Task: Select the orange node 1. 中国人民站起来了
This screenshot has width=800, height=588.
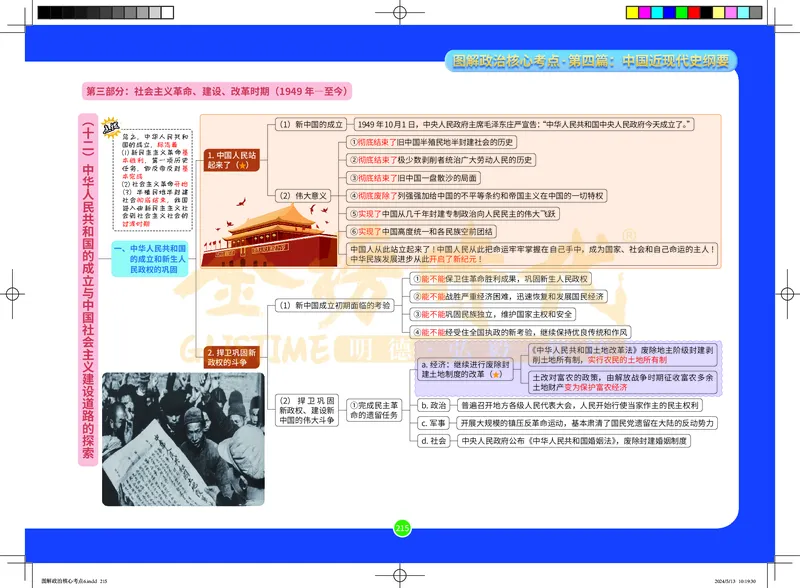Action: pyautogui.click(x=232, y=161)
